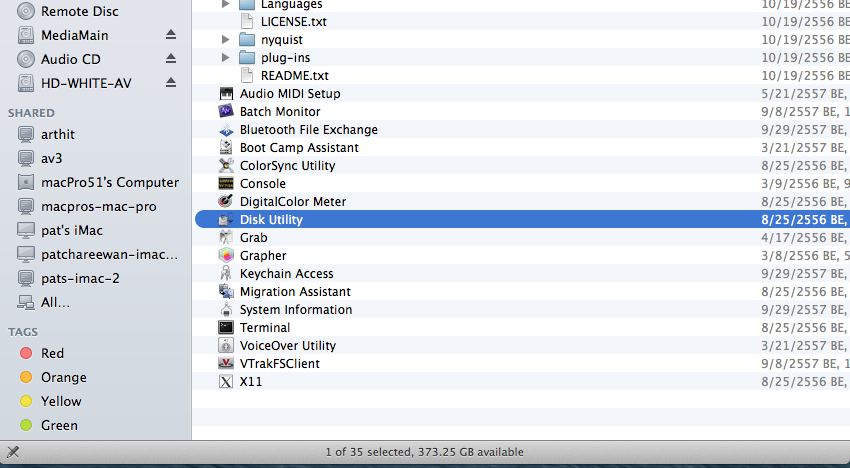The image size is (850, 468).
Task: Expand the nyquist folder triangle
Action: [x=226, y=40]
